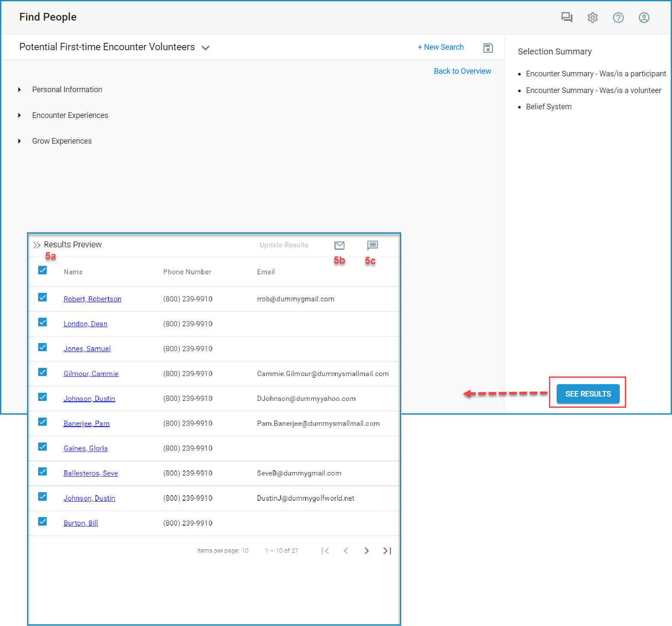The image size is (672, 626).
Task: Open the Gilmour, Cammie profile link
Action: click(x=91, y=373)
